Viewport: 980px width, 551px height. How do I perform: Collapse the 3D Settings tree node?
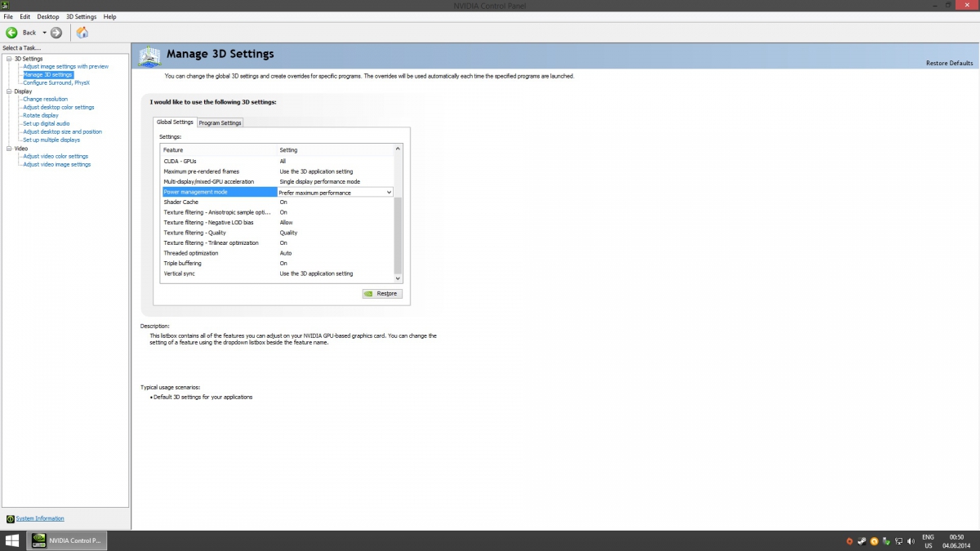pyautogui.click(x=8, y=59)
